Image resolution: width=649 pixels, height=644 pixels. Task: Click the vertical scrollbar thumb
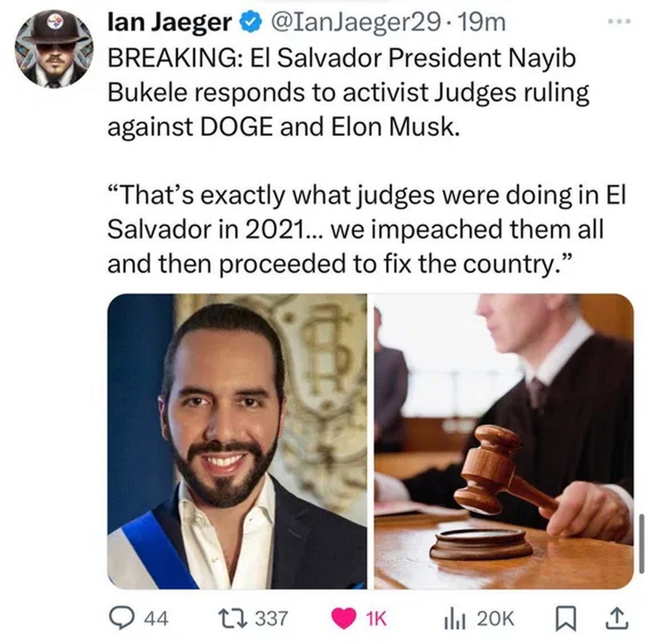click(x=642, y=544)
